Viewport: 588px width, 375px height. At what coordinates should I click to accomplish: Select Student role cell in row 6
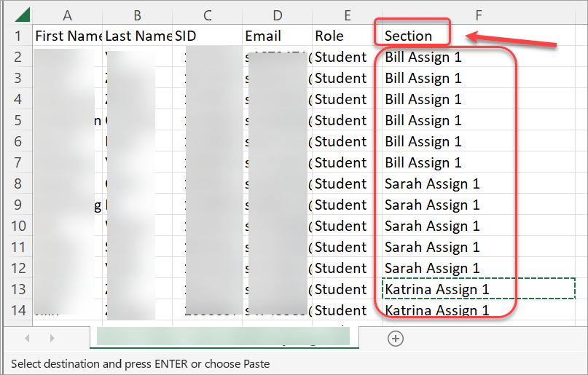[348, 141]
